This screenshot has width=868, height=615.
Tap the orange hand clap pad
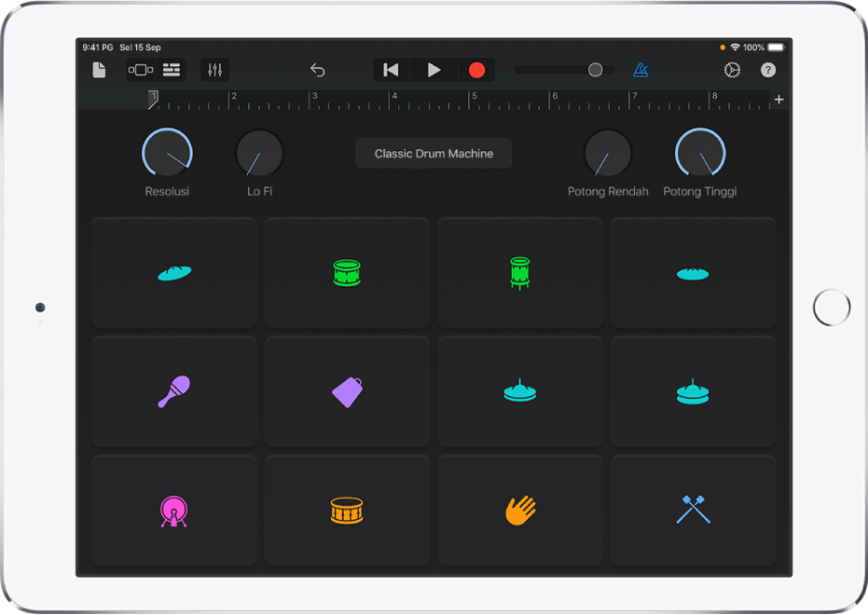tap(520, 511)
